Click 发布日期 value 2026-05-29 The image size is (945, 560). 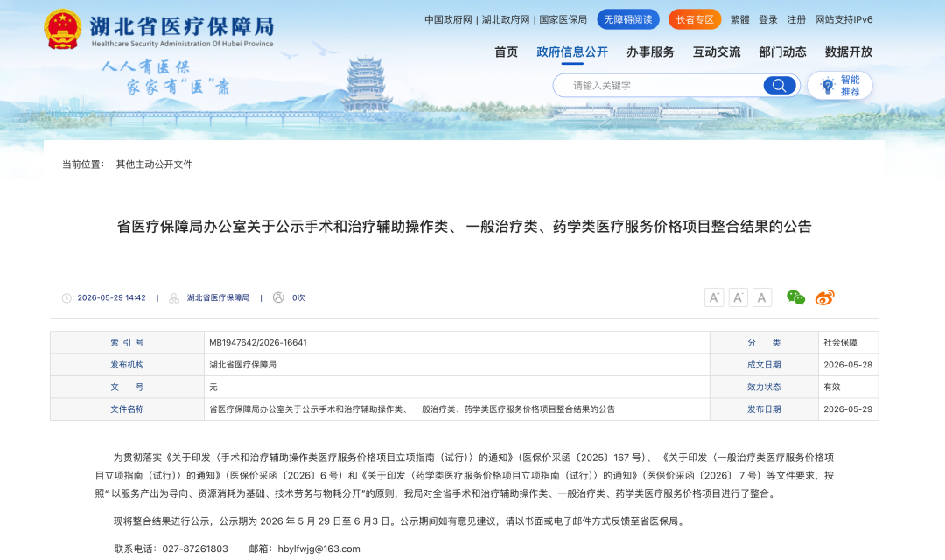pos(848,409)
